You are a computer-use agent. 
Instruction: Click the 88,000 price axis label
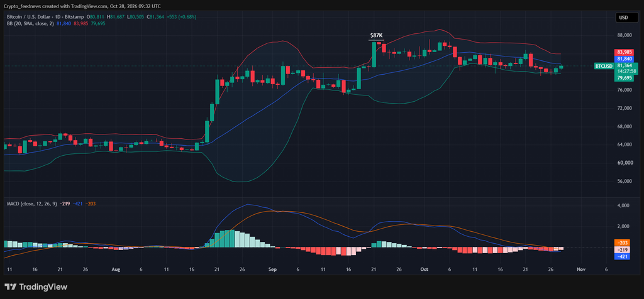pos(624,35)
